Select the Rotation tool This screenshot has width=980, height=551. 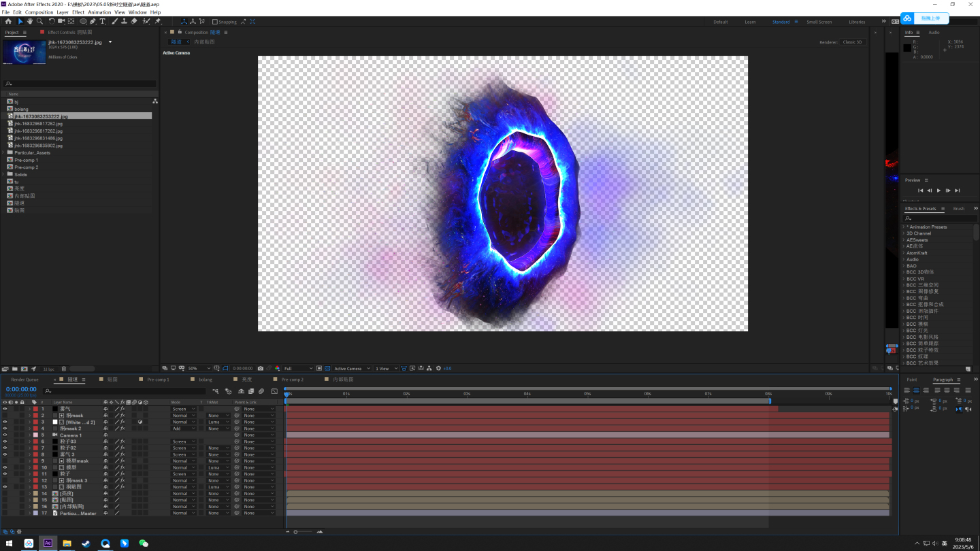tap(52, 21)
